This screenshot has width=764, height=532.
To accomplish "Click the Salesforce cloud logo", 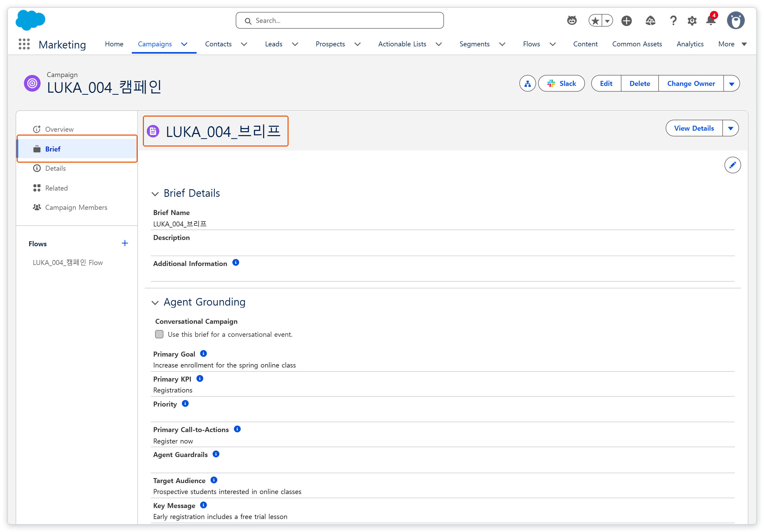I will click(30, 20).
